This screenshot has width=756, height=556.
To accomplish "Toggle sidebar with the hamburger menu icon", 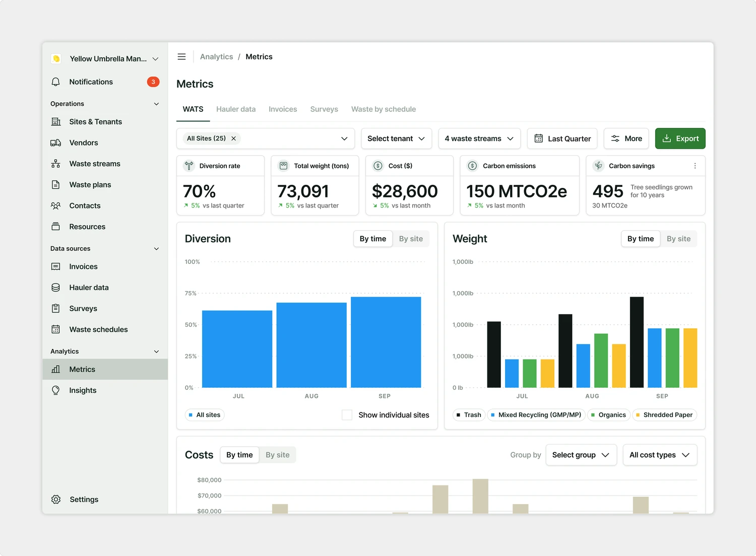I will [x=182, y=57].
